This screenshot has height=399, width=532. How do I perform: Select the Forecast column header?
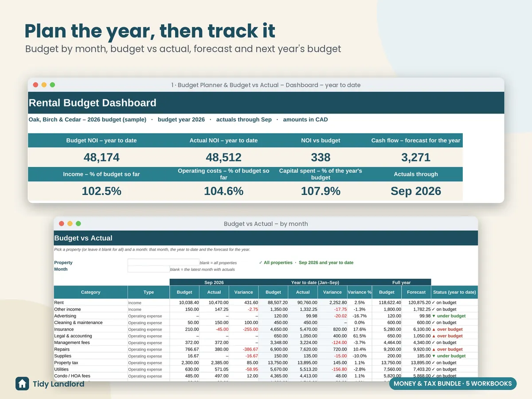tap(416, 292)
